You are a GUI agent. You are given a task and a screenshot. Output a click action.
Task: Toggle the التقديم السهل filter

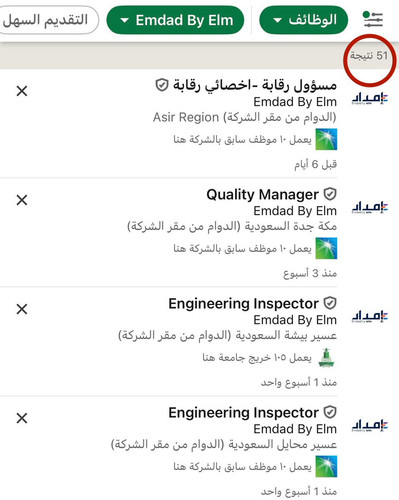[x=45, y=20]
